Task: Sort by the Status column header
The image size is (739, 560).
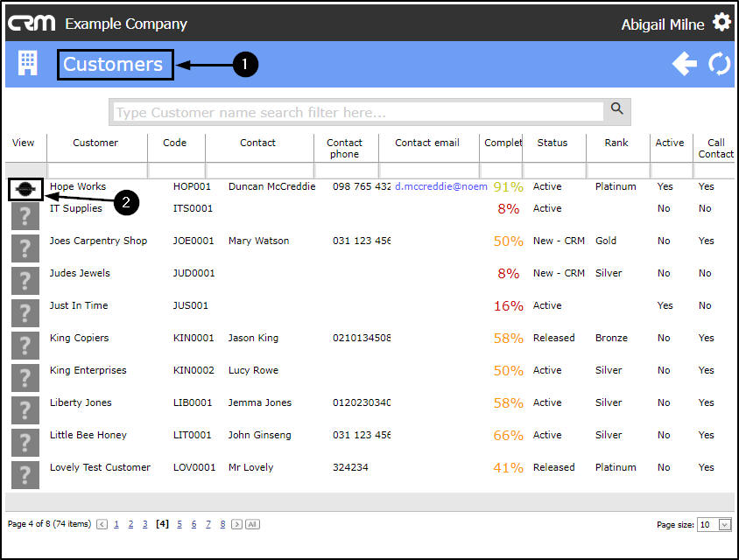Action: click(x=552, y=143)
